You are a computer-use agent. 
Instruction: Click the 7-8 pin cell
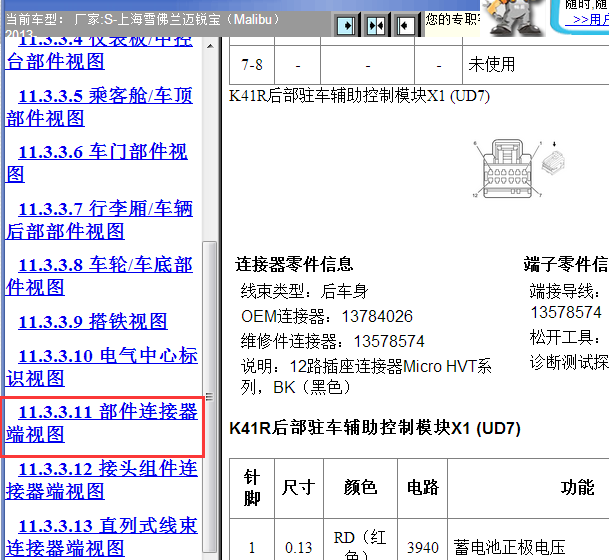(x=252, y=64)
